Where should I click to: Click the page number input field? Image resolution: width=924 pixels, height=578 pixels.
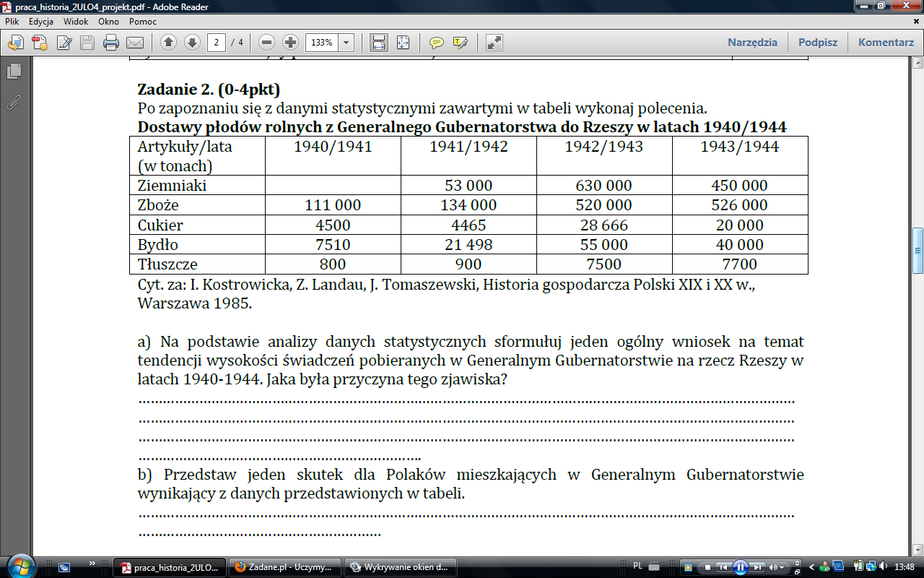(x=216, y=43)
